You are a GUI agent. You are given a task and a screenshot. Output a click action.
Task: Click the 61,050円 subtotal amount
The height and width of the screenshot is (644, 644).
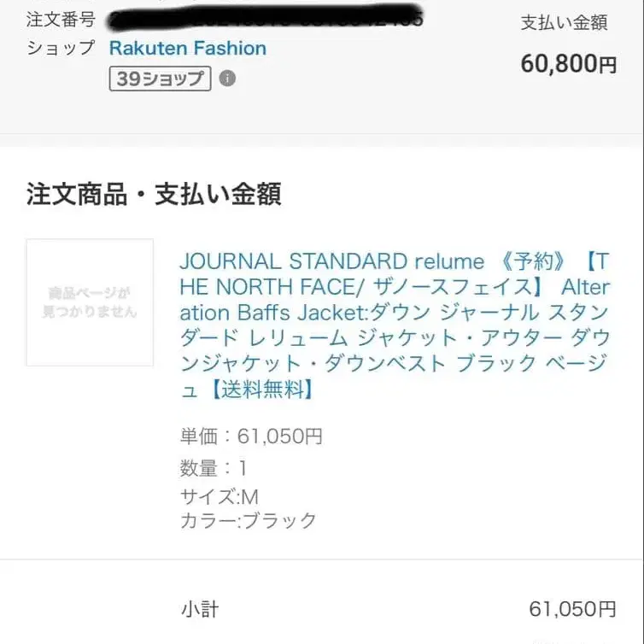(572, 609)
